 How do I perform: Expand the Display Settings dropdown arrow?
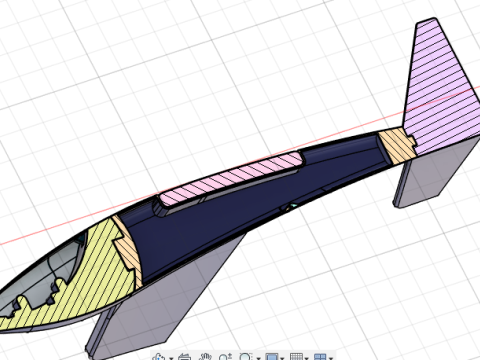point(282,358)
